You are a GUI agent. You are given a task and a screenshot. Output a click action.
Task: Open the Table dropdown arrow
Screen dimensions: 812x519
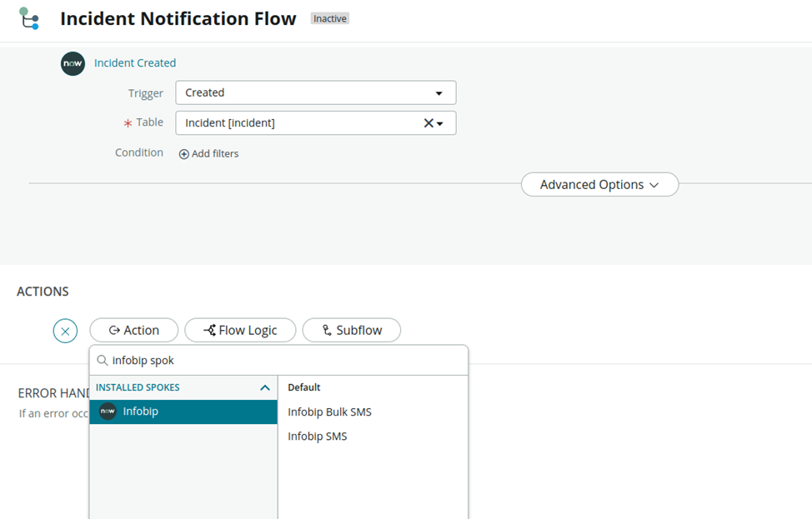tap(441, 123)
